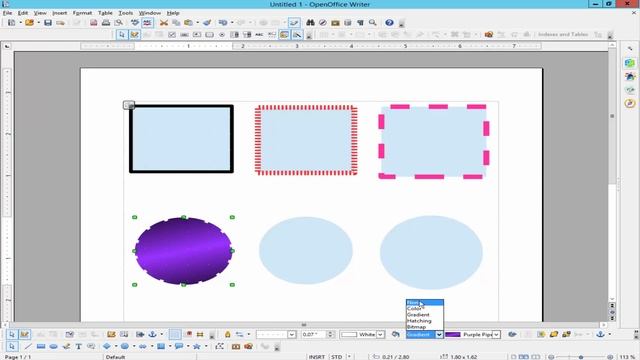This screenshot has width=640, height=360.
Task: Select the Ellipse drawing tool
Action: coord(53,347)
